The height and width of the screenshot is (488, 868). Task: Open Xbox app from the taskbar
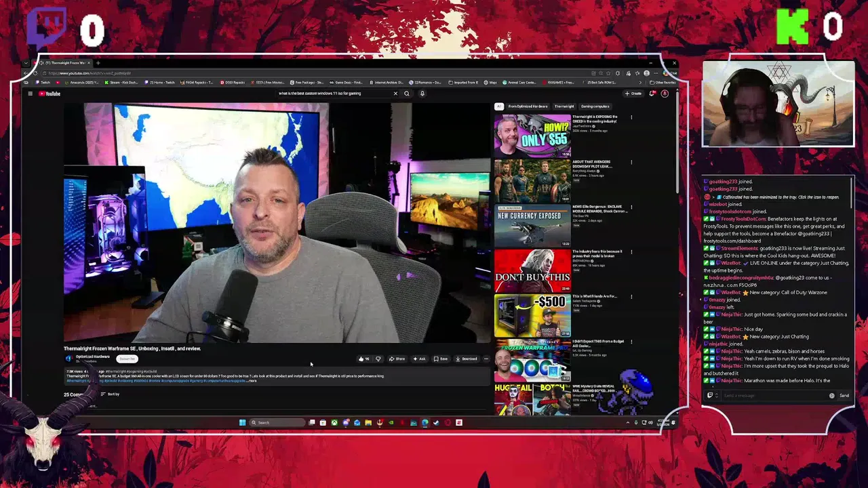tap(334, 422)
